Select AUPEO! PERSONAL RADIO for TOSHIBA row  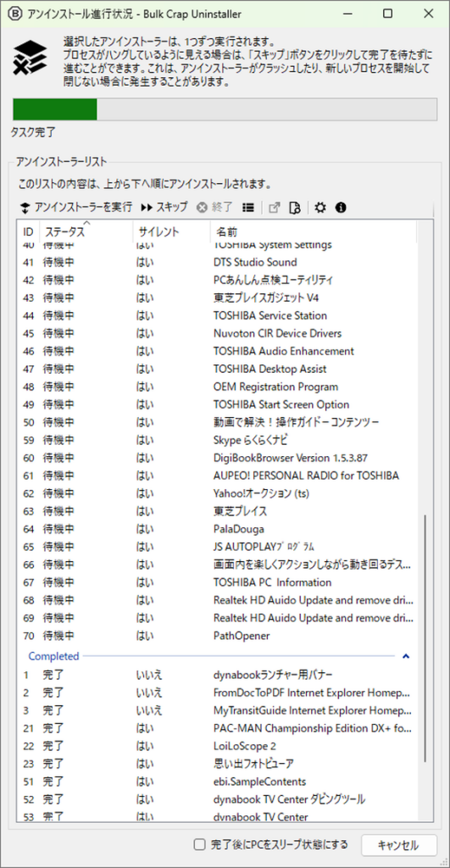218,476
